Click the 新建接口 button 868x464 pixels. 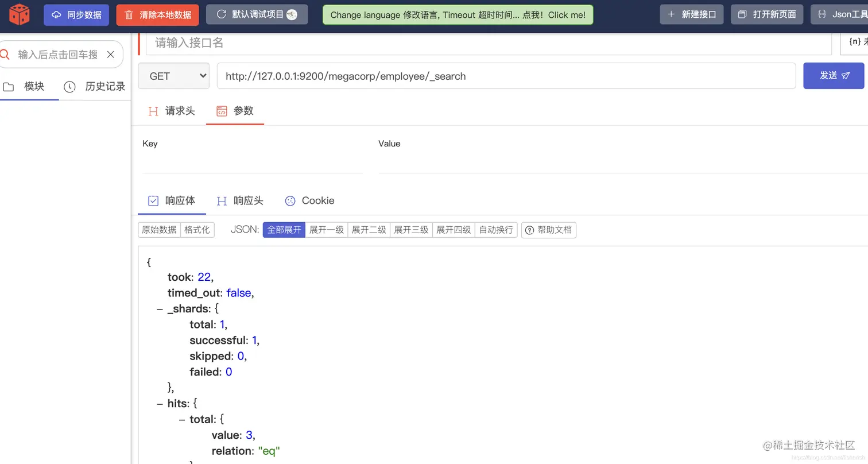[691, 14]
